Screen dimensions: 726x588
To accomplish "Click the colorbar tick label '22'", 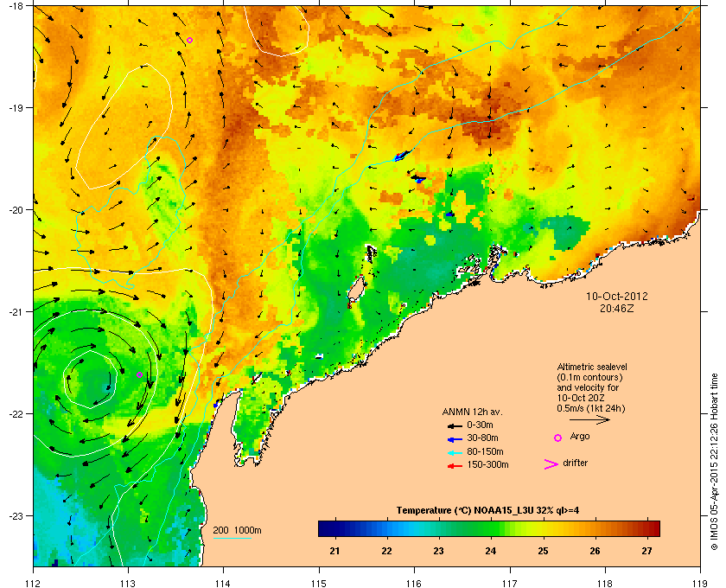I will click(x=386, y=551).
